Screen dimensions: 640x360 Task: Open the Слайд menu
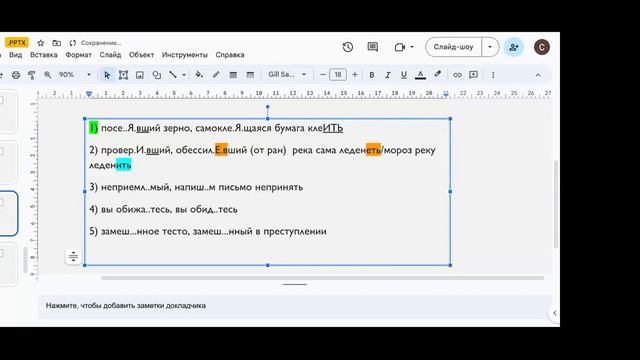click(x=110, y=55)
